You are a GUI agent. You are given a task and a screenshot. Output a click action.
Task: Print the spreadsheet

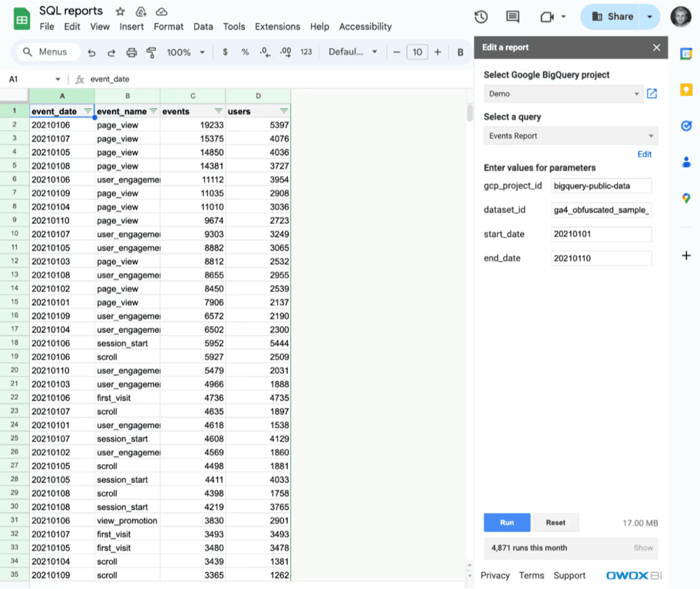click(x=131, y=53)
